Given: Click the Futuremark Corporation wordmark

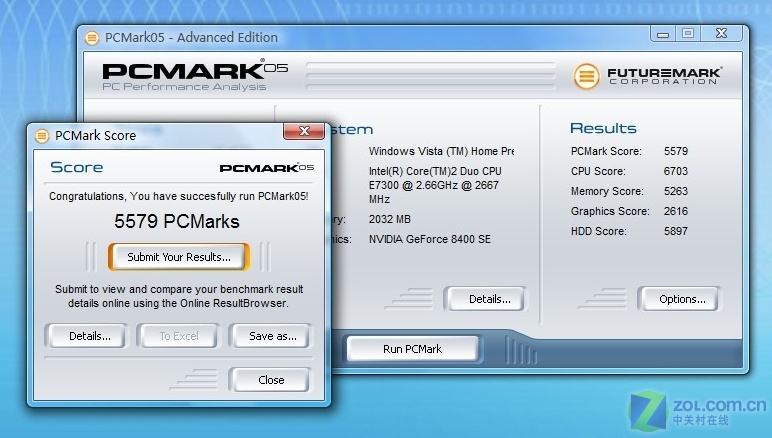Looking at the screenshot, I should point(664,76).
